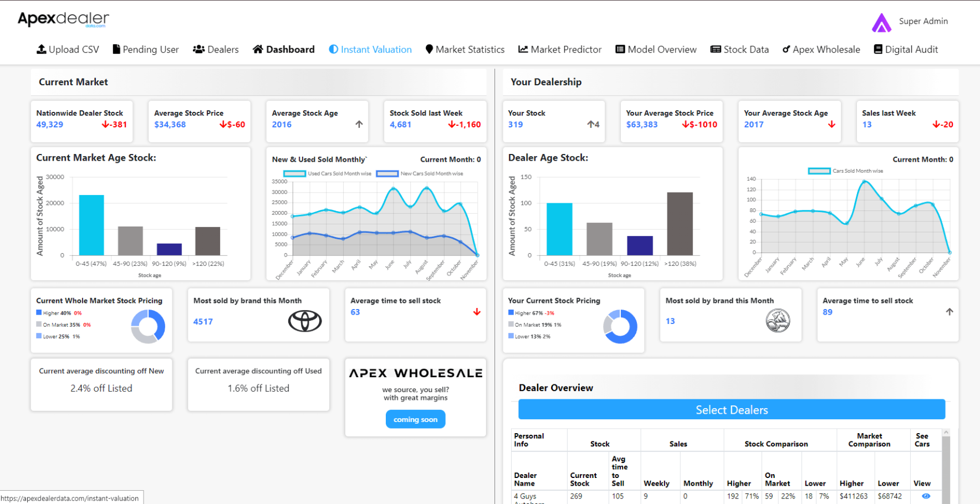Click the Upload CSV upload icon

pyautogui.click(x=42, y=49)
